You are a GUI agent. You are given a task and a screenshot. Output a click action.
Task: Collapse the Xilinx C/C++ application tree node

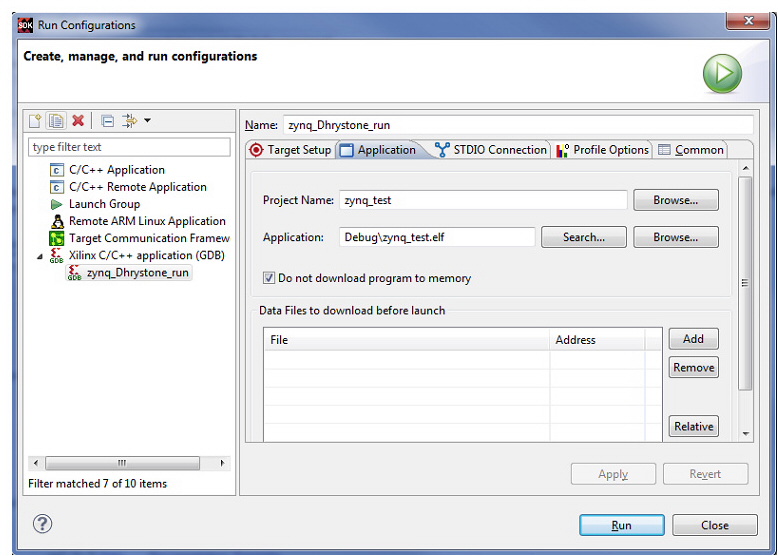(40, 256)
